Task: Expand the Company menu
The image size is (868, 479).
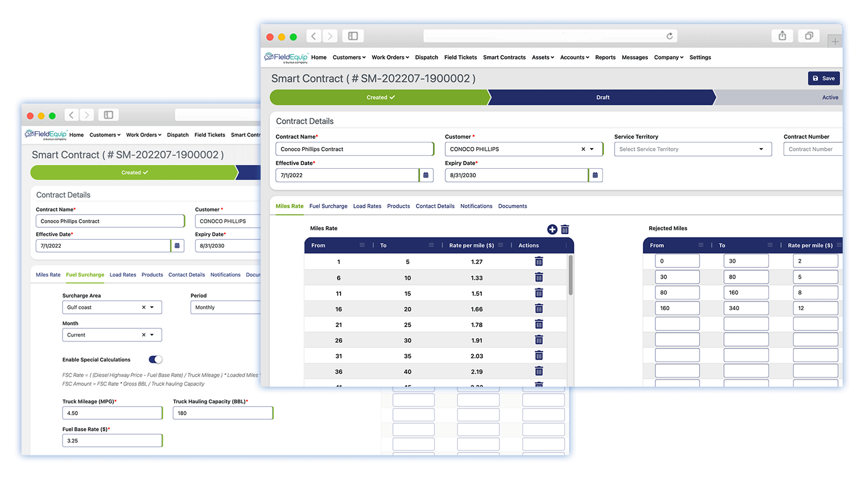Action: click(x=668, y=57)
